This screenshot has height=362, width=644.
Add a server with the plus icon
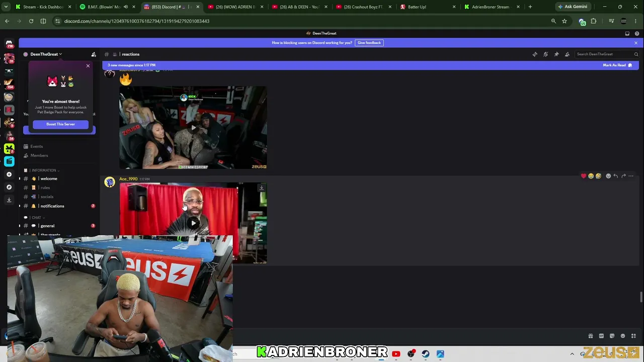pyautogui.click(x=9, y=174)
